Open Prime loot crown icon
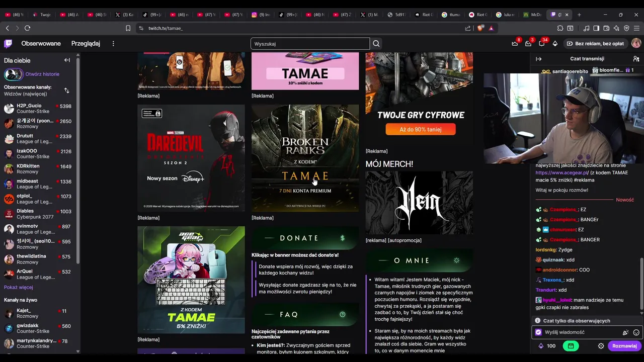644x362 pixels. click(515, 44)
